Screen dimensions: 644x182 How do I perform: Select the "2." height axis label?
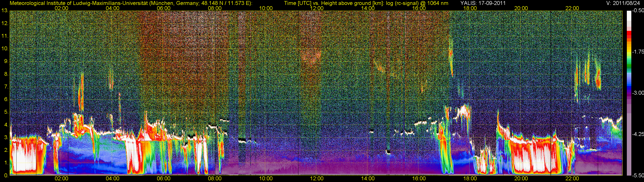coord(6,150)
